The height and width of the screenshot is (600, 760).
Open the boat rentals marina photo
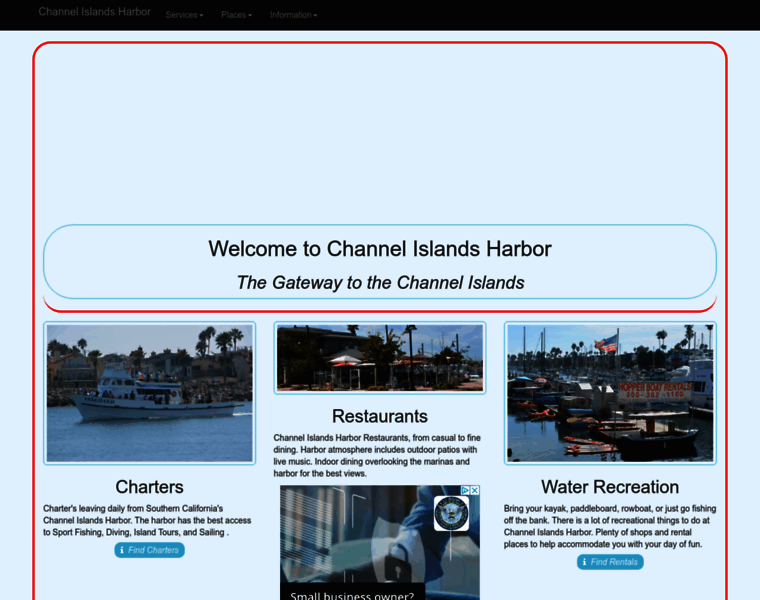tap(610, 393)
